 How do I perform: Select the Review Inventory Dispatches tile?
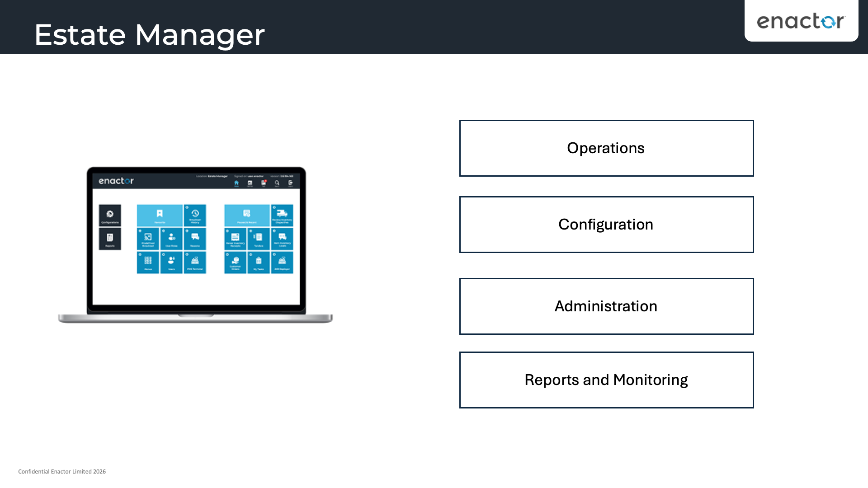282,215
